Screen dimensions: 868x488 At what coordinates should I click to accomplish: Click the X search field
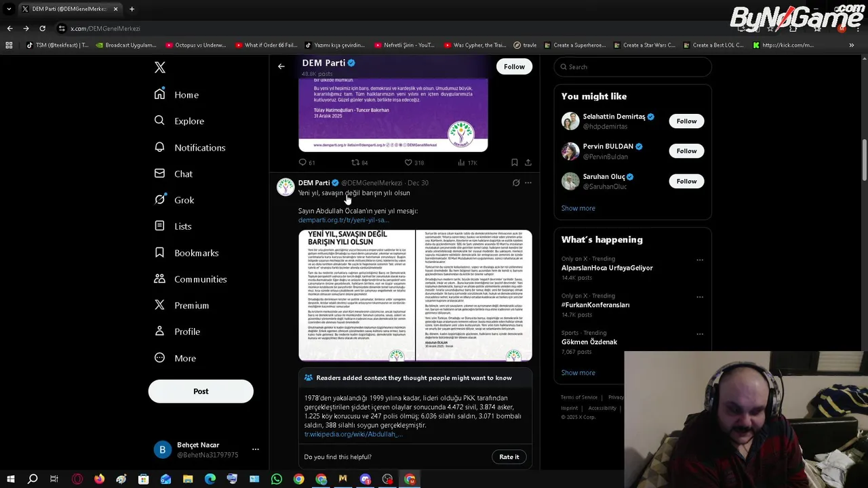pos(633,66)
